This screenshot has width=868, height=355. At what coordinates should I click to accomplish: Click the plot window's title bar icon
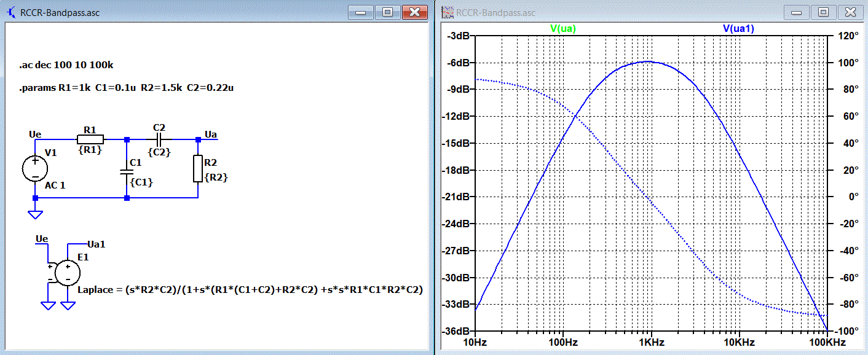pyautogui.click(x=447, y=12)
